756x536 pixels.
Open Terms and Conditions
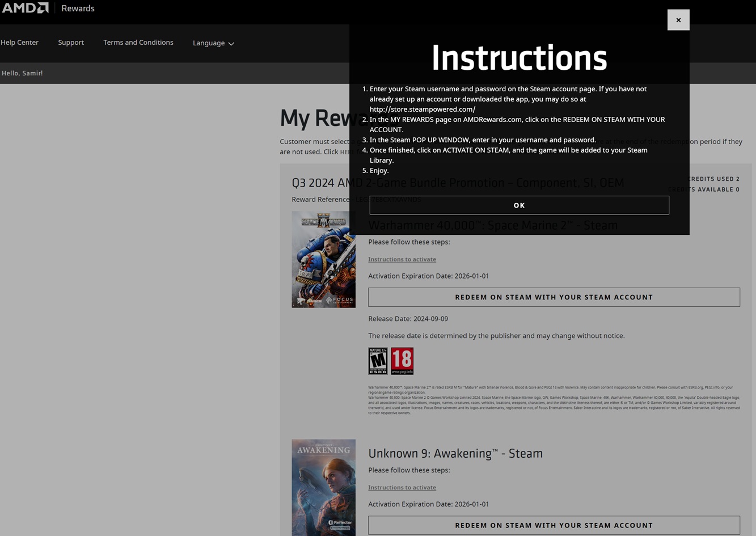click(138, 43)
